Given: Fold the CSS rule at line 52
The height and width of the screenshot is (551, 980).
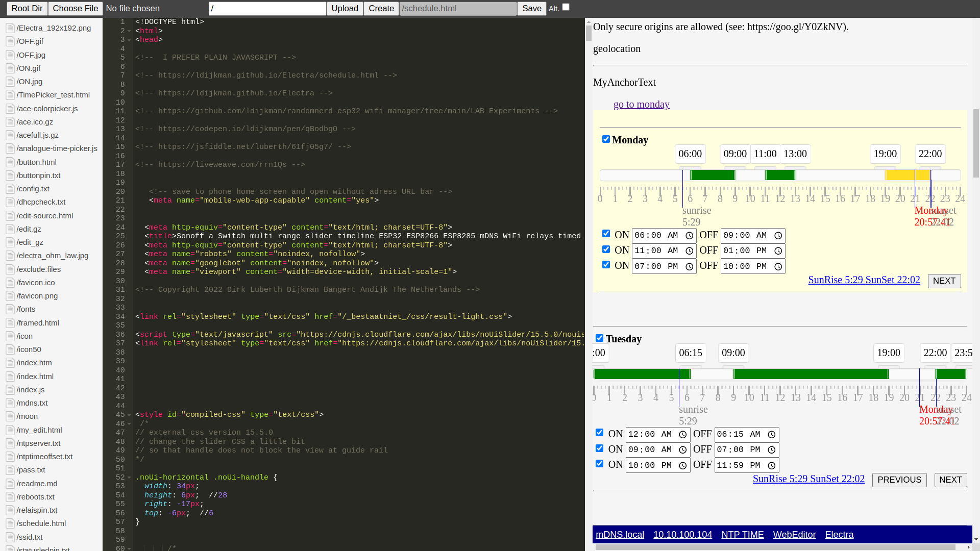Looking at the screenshot, I should [x=129, y=478].
